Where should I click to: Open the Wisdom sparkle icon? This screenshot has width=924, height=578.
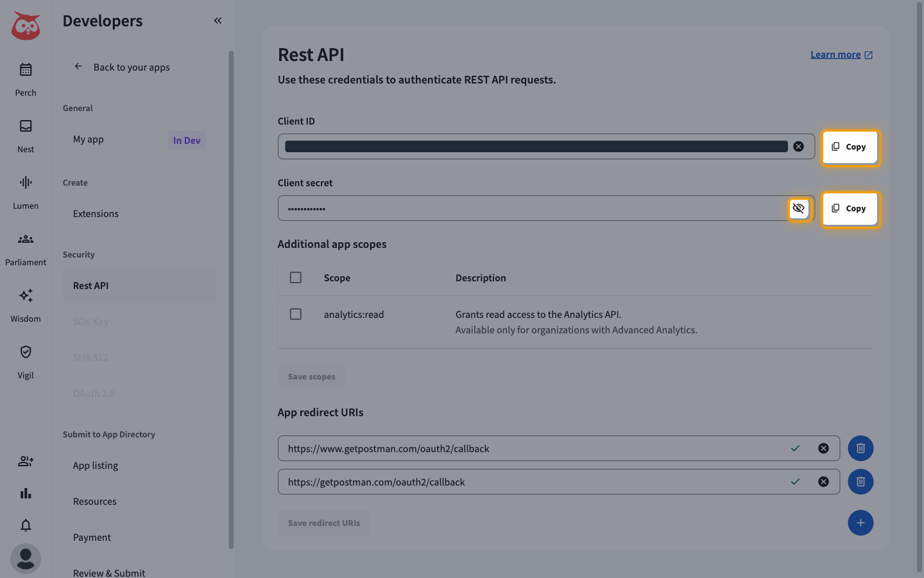26,295
